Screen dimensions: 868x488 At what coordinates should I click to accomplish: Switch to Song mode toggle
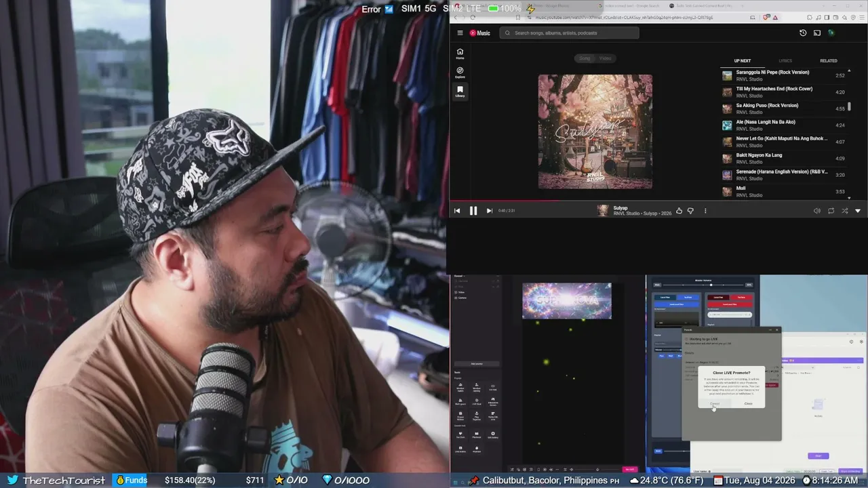point(585,58)
